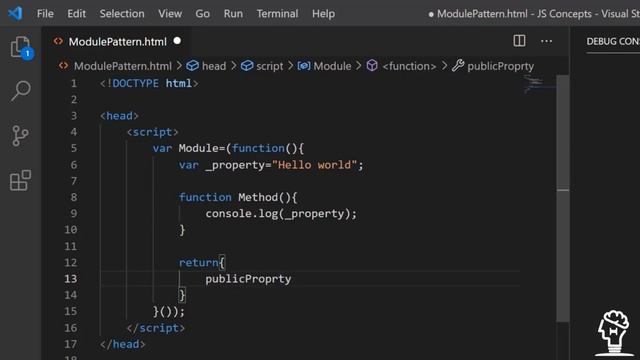Open the head breadcrumb dropdown

click(x=214, y=66)
